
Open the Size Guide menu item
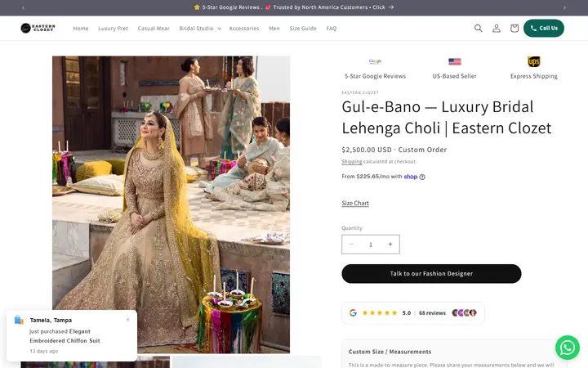pyautogui.click(x=303, y=28)
